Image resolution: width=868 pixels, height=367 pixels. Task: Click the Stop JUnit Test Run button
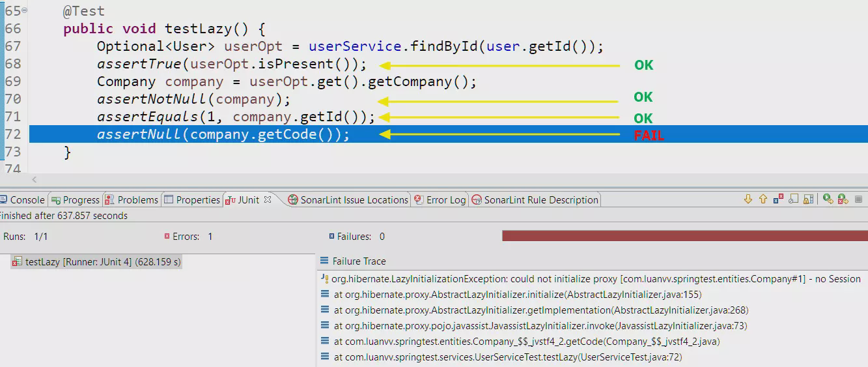coord(858,199)
